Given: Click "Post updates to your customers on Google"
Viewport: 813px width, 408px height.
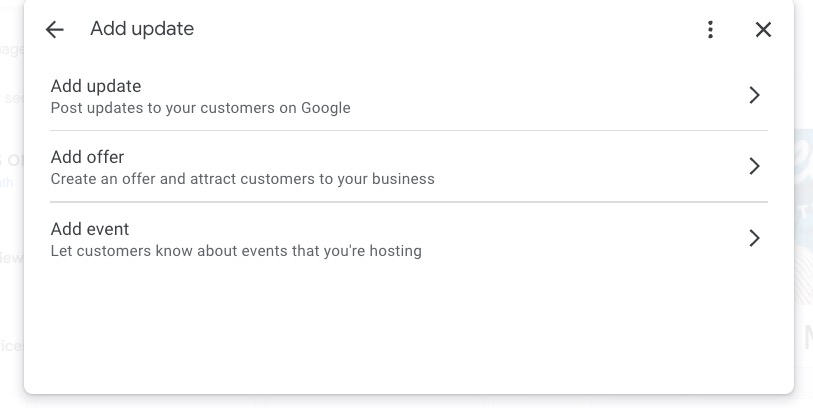Looking at the screenshot, I should click(200, 108).
